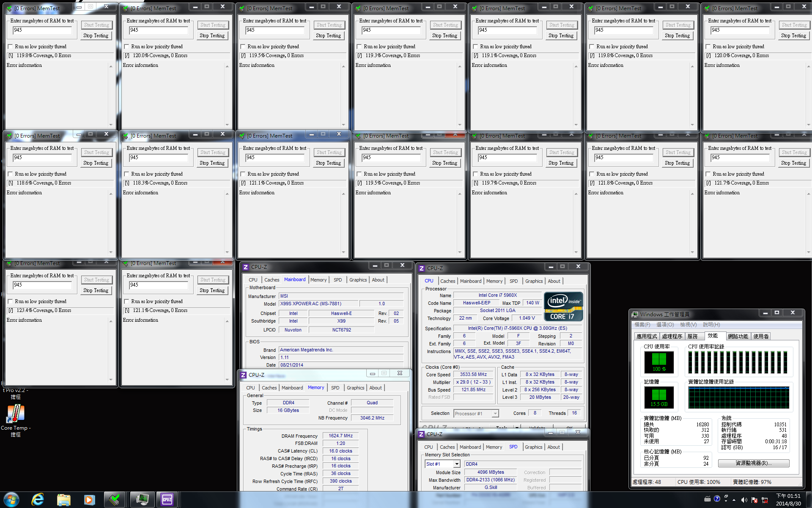
Task: Show hidden tray icons arrow
Action: 734,500
